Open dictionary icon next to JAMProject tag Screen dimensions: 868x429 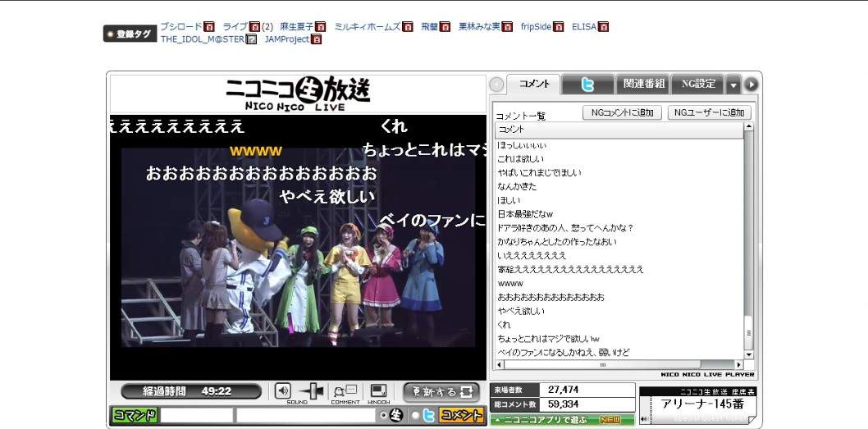(x=316, y=39)
